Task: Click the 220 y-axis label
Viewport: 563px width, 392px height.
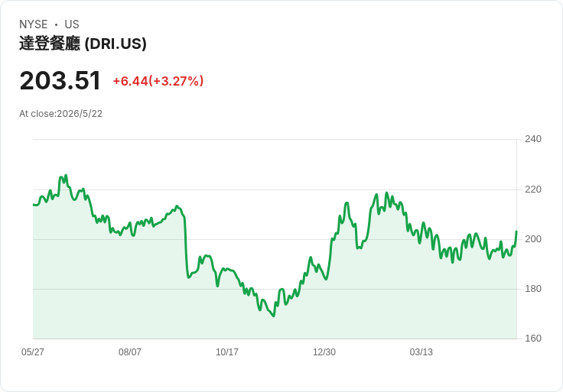Action: point(533,190)
